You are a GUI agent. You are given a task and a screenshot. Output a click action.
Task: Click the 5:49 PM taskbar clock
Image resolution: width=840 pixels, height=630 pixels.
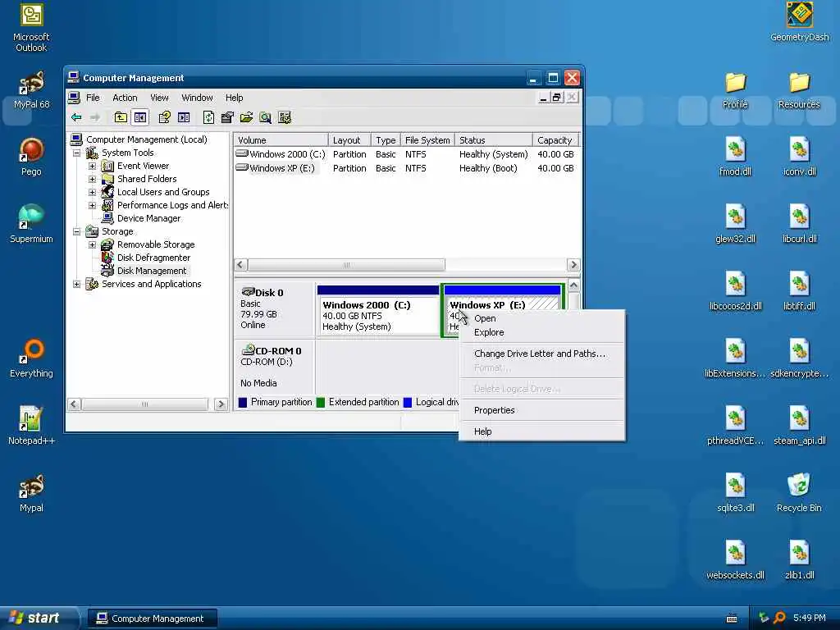[x=810, y=618]
